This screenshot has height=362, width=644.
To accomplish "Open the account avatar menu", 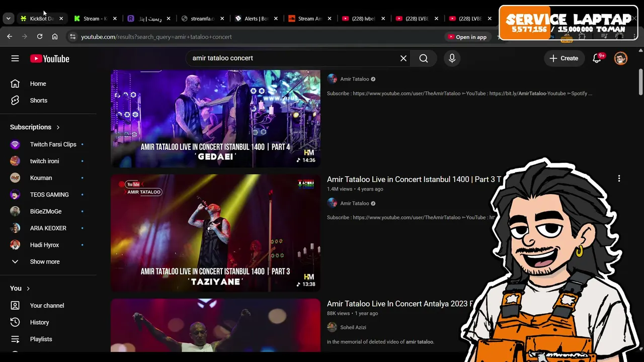I will [621, 58].
